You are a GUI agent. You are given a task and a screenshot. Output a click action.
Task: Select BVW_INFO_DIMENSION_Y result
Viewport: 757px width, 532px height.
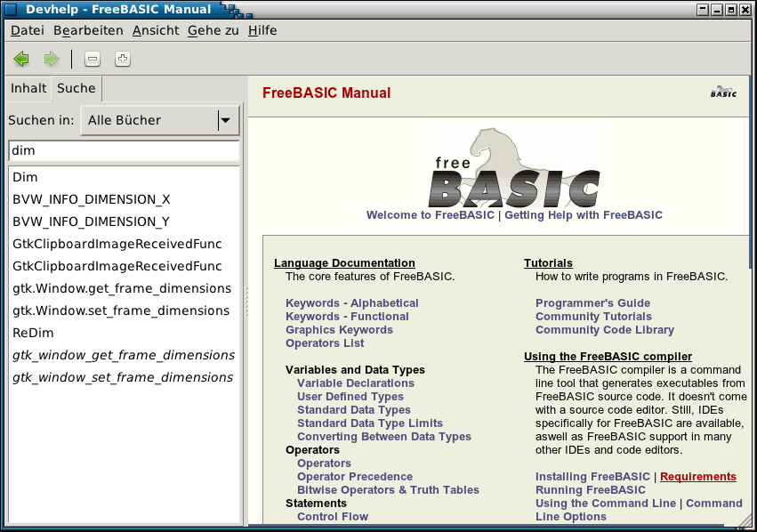[124, 222]
